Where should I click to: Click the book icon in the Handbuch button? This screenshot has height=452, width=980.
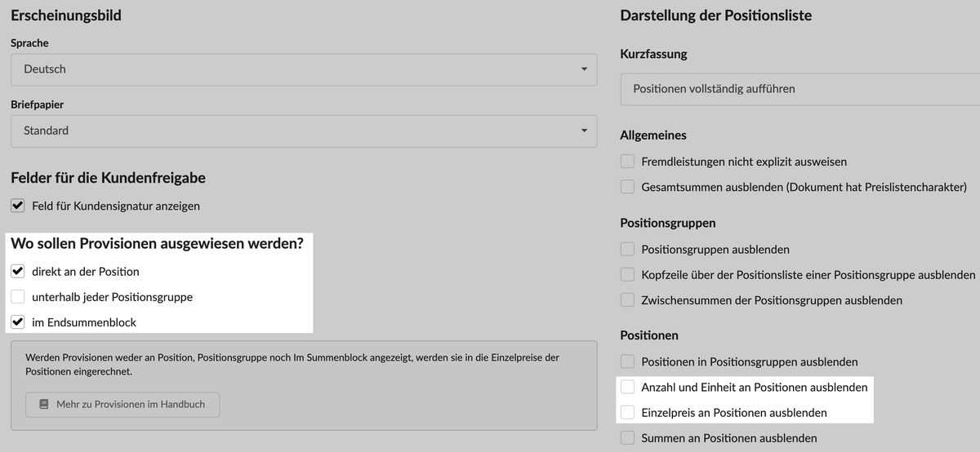pyautogui.click(x=43, y=404)
